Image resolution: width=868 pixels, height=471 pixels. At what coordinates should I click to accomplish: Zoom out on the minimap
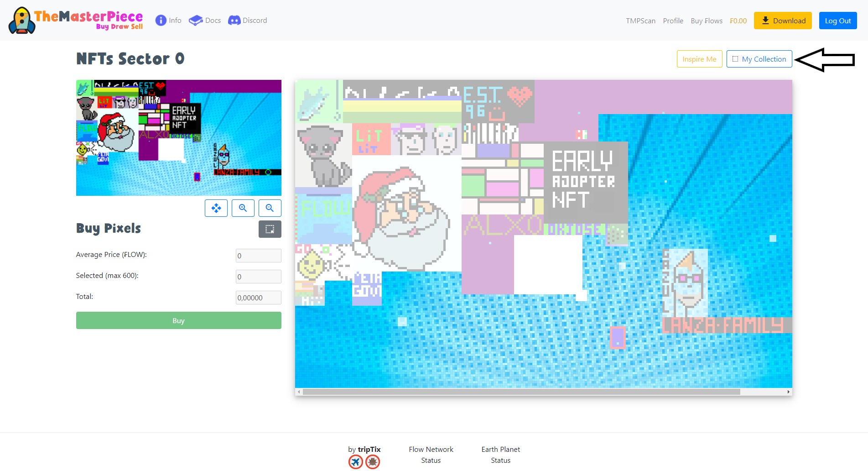coord(270,208)
